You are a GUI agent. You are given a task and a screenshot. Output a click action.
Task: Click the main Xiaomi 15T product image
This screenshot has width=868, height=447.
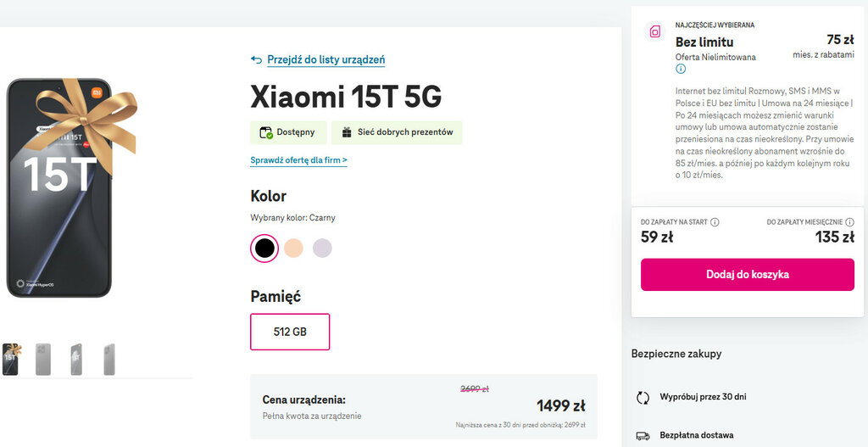(x=59, y=188)
